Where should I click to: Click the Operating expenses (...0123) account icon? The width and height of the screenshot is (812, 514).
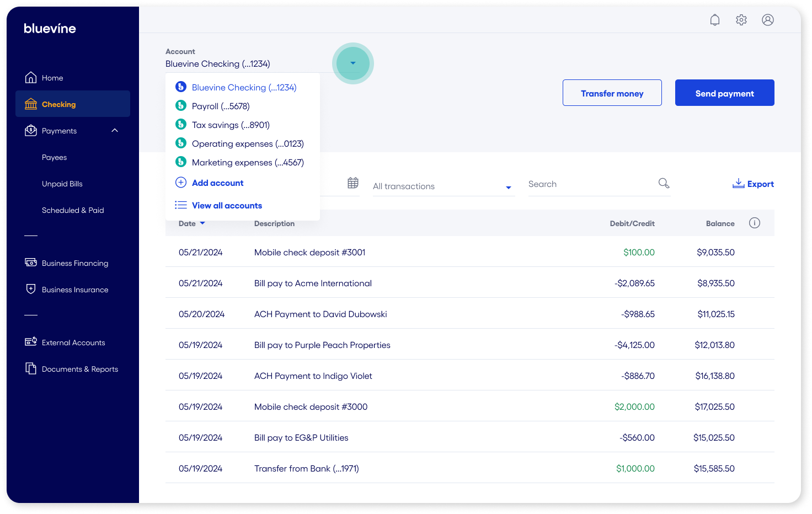tap(181, 143)
